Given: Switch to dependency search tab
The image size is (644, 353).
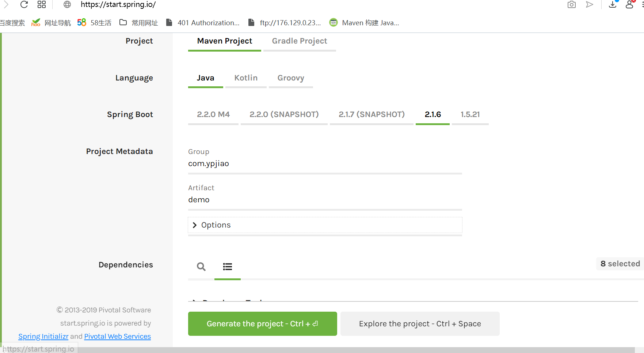Looking at the screenshot, I should (x=201, y=267).
